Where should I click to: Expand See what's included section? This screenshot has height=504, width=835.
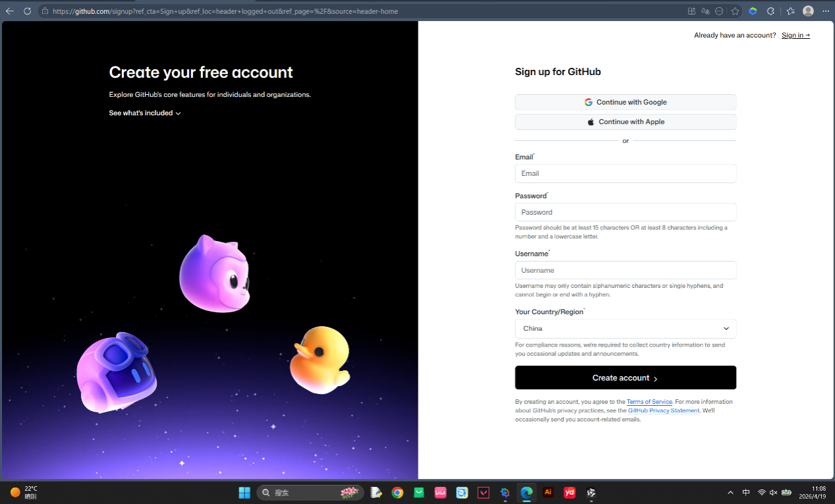coord(145,113)
